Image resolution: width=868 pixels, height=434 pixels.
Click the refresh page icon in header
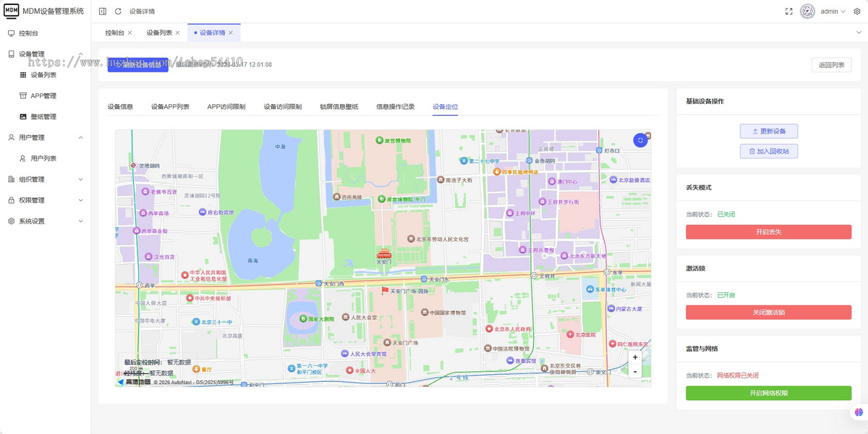click(x=118, y=12)
